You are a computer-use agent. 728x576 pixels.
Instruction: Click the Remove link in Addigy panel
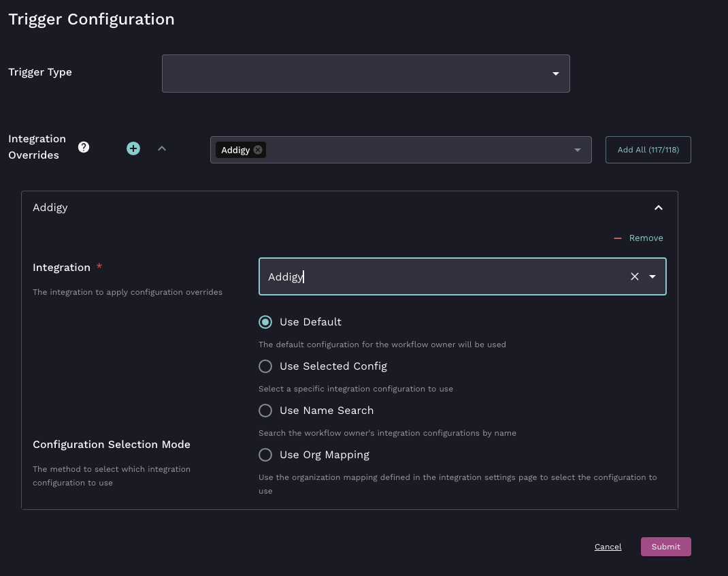point(646,238)
